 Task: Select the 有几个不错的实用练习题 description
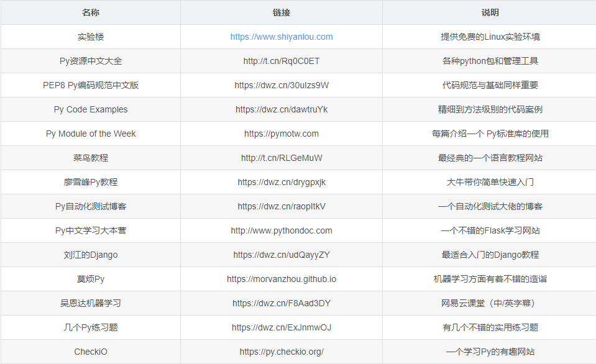(490, 327)
